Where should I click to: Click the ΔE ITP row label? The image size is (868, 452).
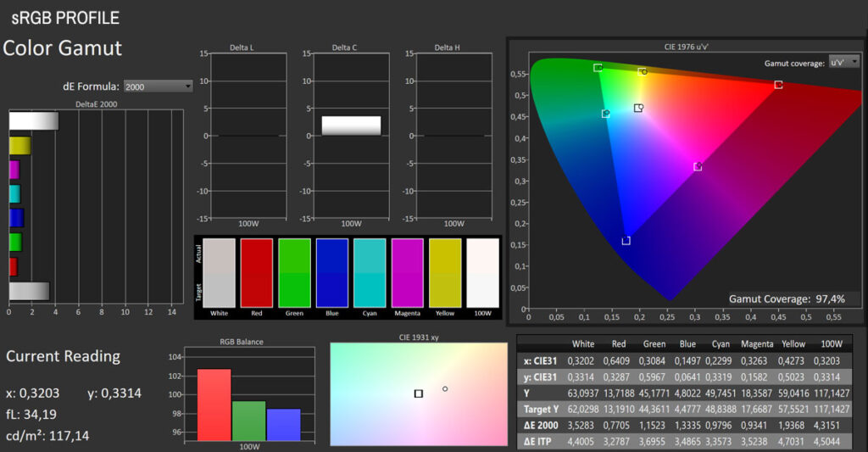coord(537,442)
